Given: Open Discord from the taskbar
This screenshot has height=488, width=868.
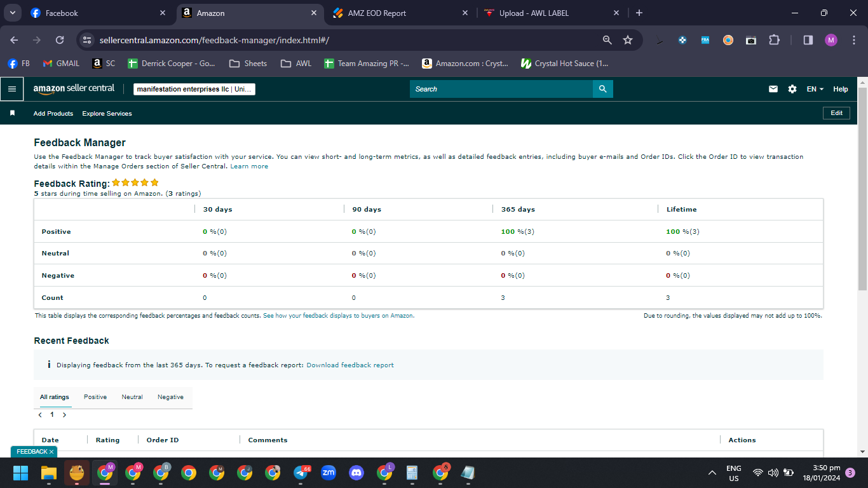Looking at the screenshot, I should click(x=356, y=473).
